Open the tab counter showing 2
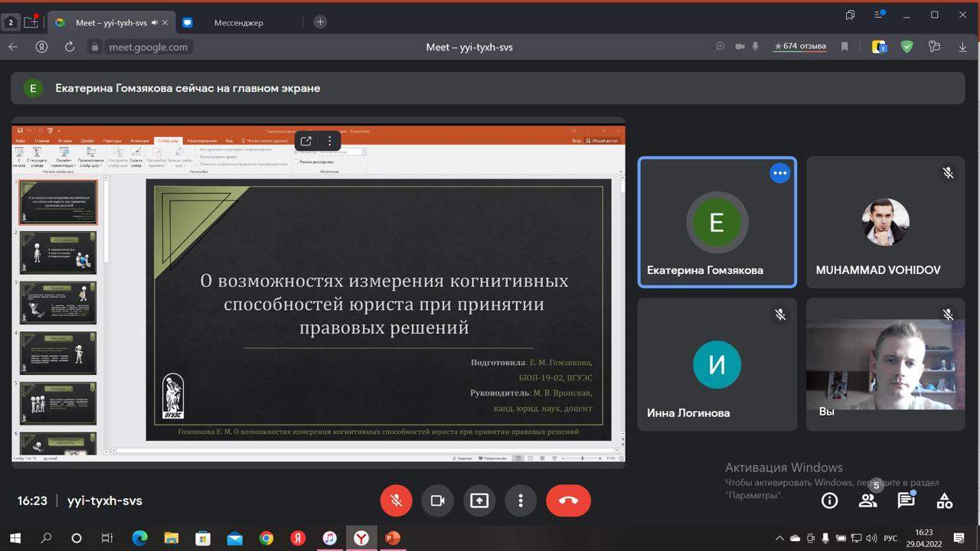Screen dimensions: 980x551 point(11,23)
